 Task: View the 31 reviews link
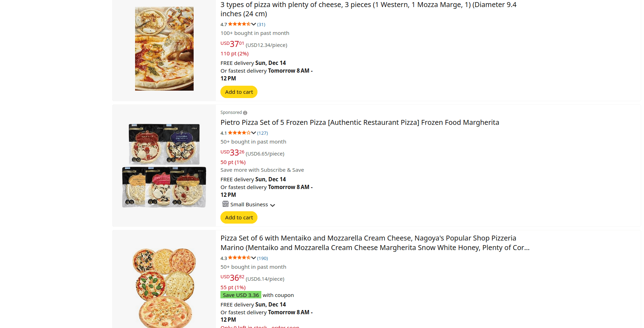pos(261,24)
